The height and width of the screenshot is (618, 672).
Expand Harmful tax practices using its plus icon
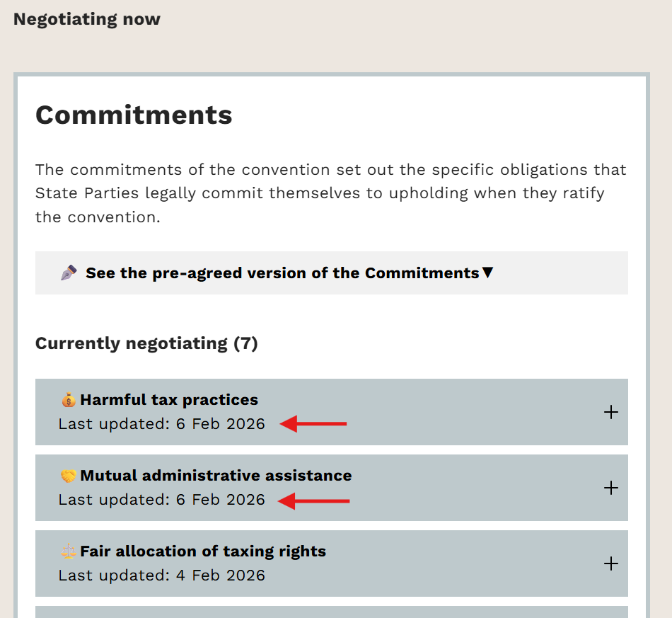611,412
